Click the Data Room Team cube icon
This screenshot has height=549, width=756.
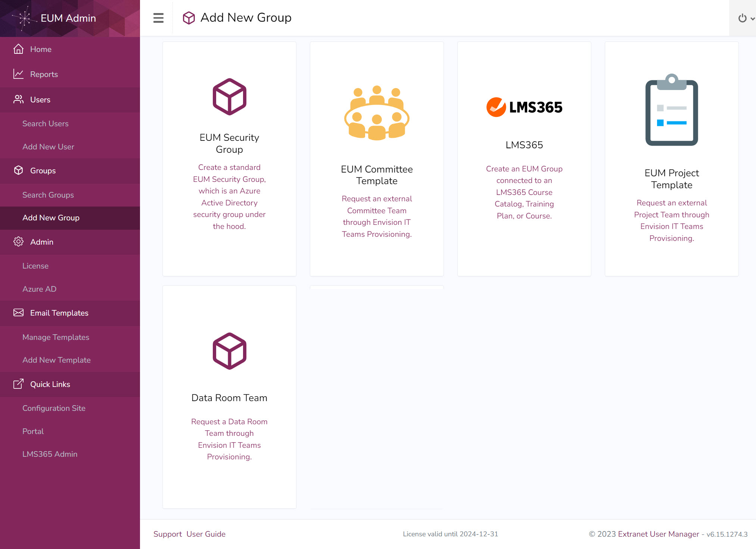coord(229,351)
